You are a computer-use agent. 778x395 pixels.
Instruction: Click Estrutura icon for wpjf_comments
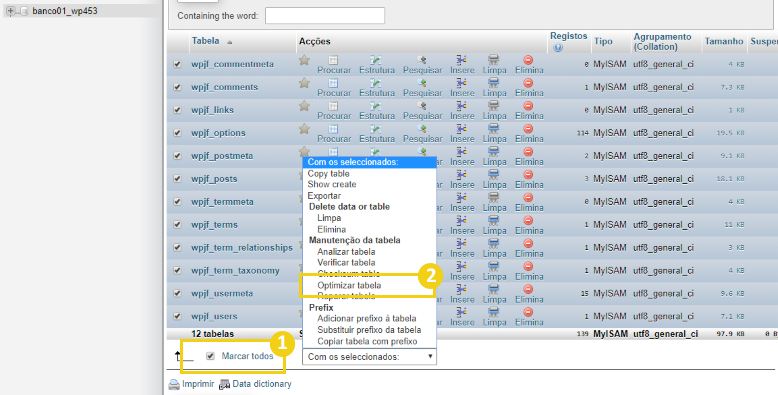(x=376, y=83)
